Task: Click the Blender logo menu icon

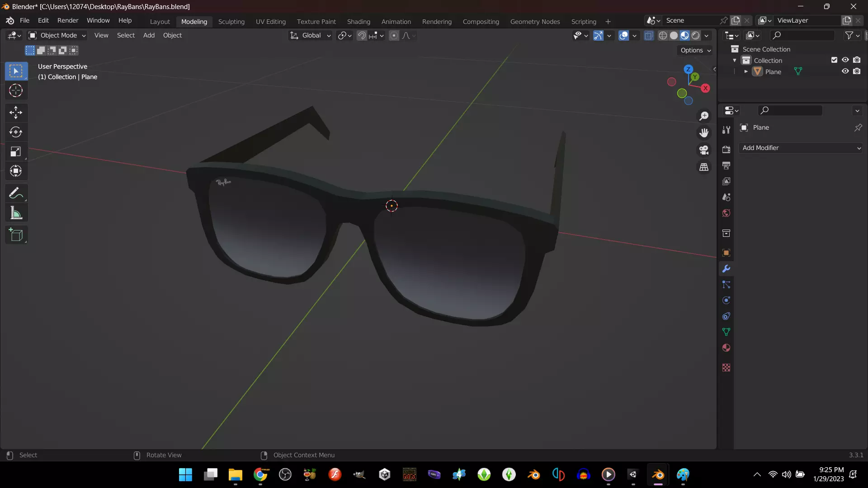Action: coord(10,21)
